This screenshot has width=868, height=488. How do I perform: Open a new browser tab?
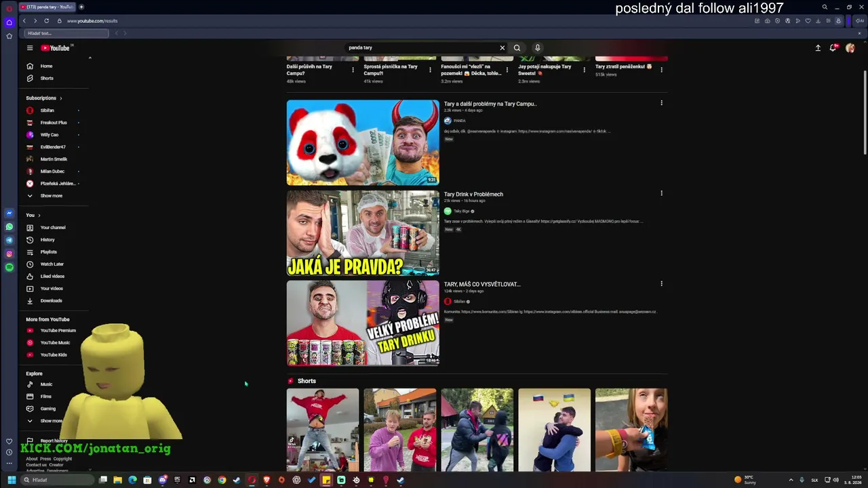pyautogui.click(x=81, y=7)
